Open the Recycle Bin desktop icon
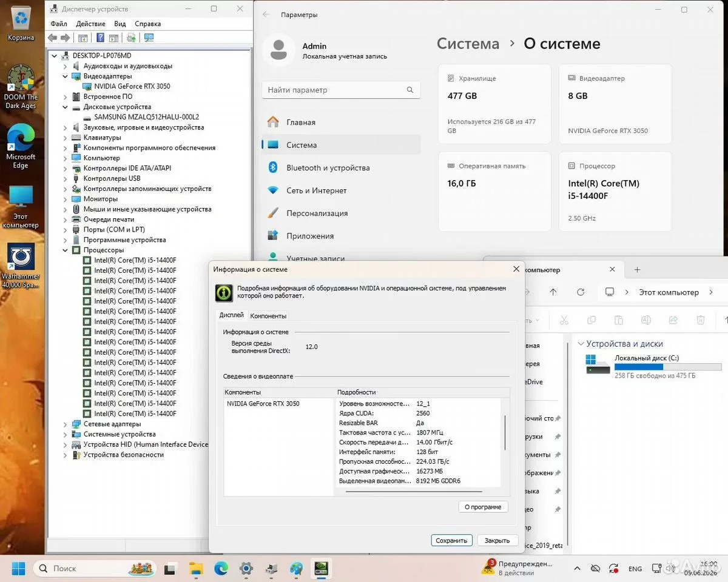Image resolution: width=728 pixels, height=582 pixels. tap(21, 23)
